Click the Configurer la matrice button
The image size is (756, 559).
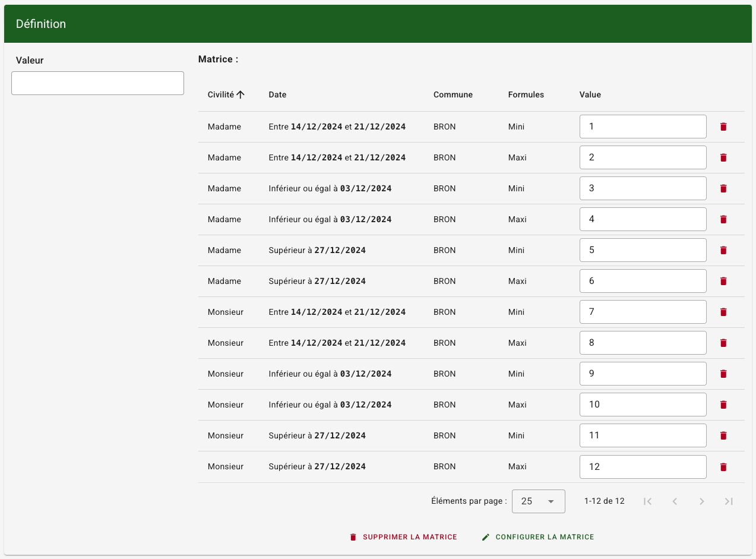point(538,537)
